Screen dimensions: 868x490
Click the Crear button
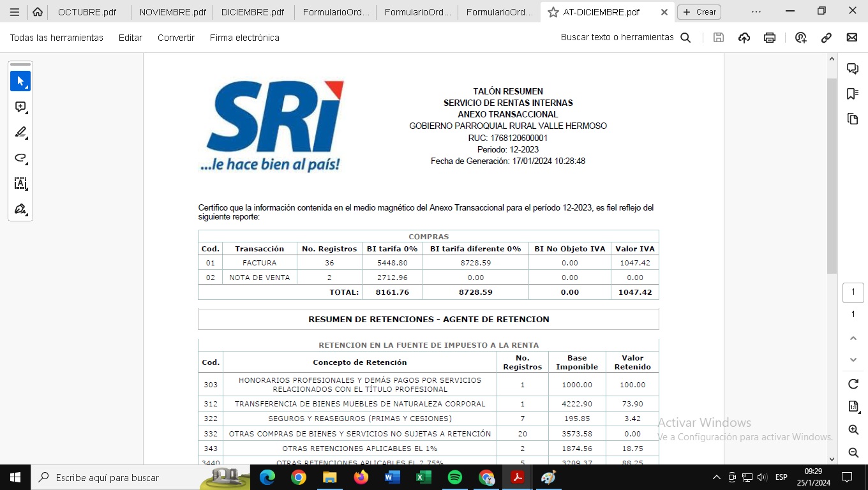coord(700,12)
